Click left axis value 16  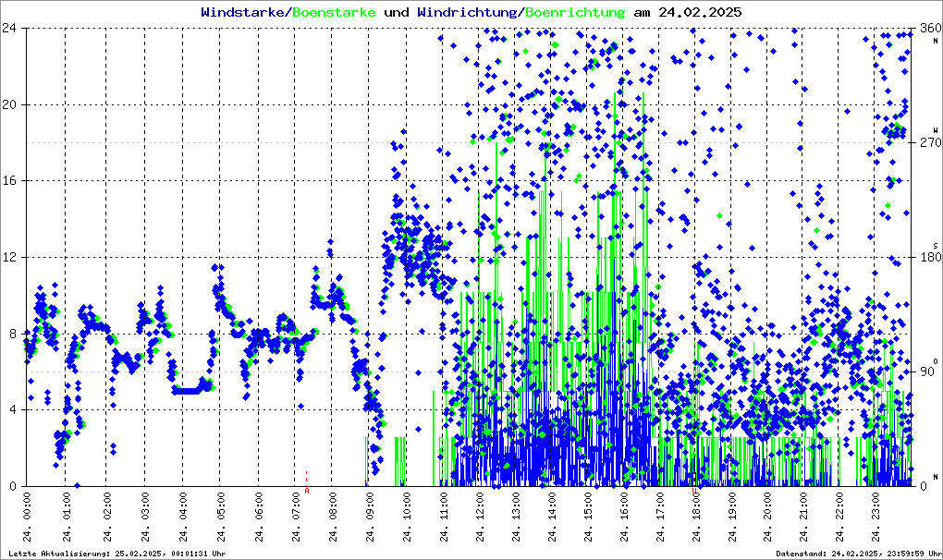9,181
